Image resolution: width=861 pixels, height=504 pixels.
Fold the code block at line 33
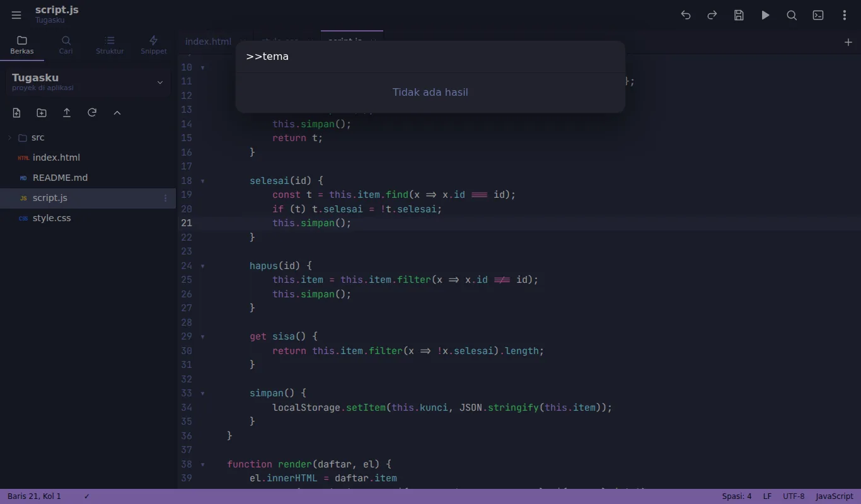[x=202, y=393]
